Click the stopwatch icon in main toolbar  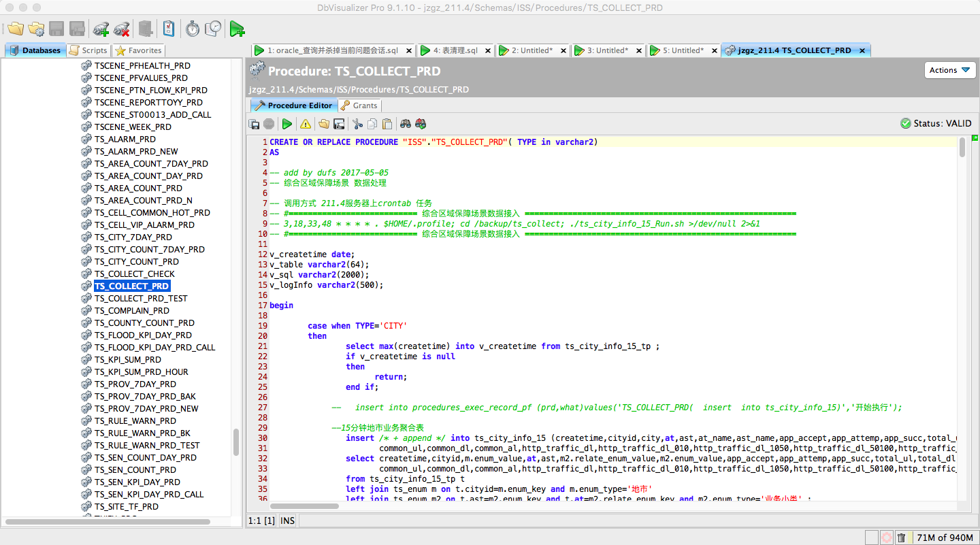(x=193, y=29)
